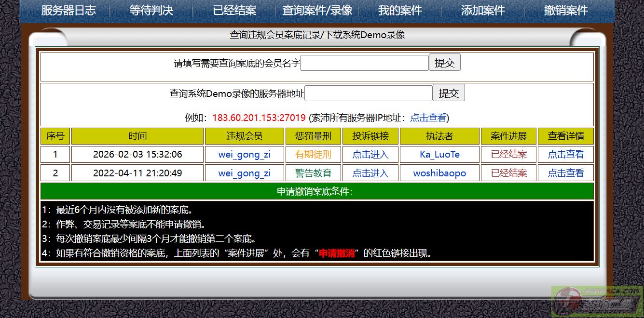Open the 服务器日志 menu item
The image size is (644, 318).
tap(69, 11)
